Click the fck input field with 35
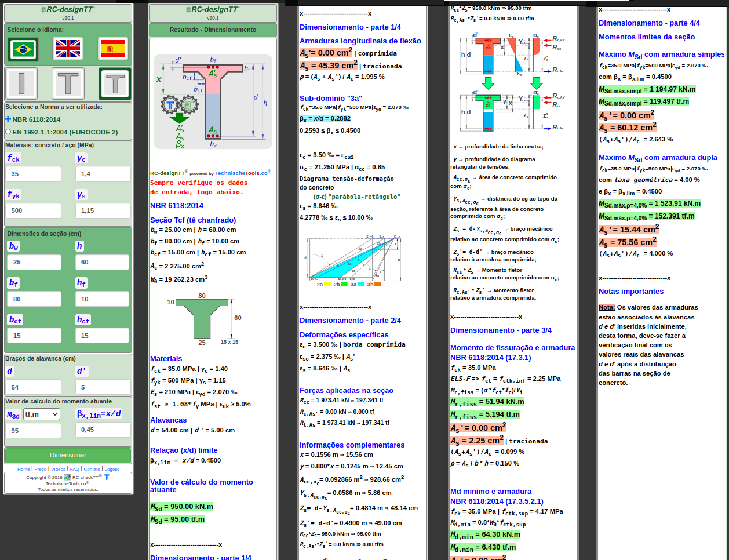The image size is (729, 560). click(34, 174)
